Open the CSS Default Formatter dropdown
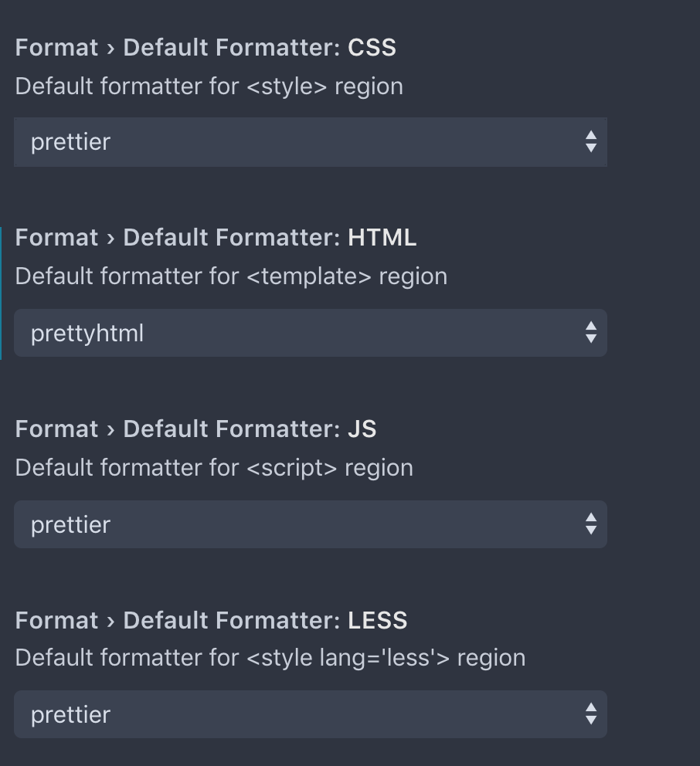The height and width of the screenshot is (766, 700). point(309,142)
